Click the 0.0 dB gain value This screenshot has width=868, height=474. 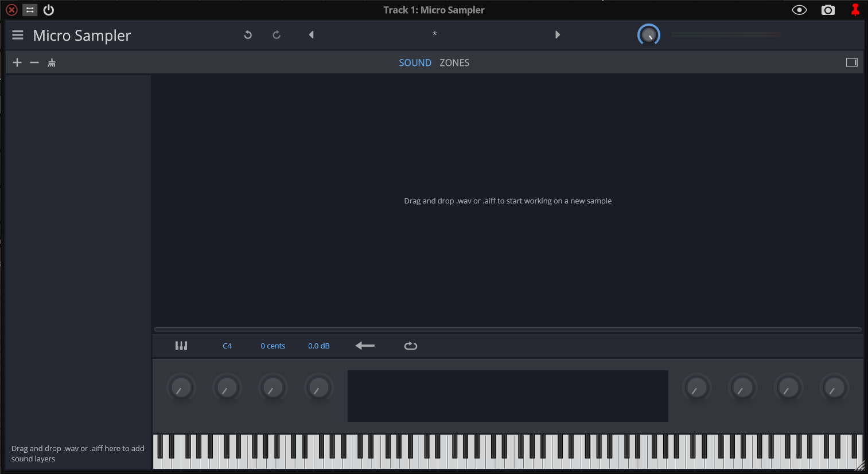coord(318,346)
